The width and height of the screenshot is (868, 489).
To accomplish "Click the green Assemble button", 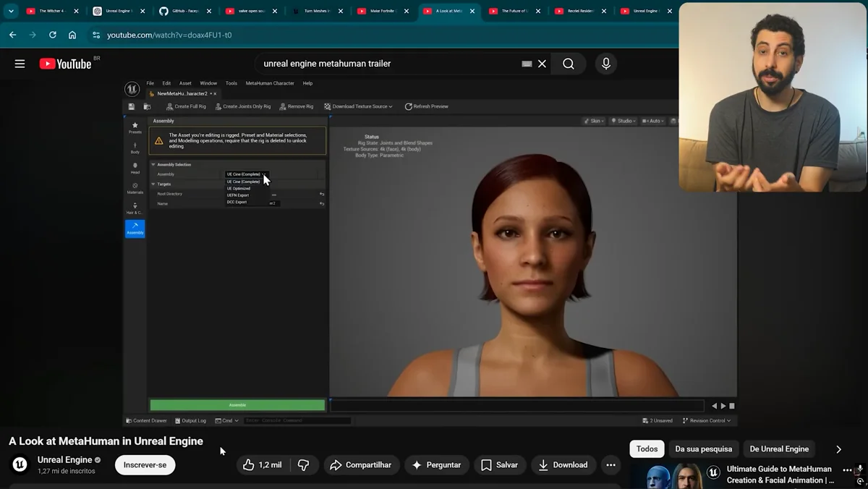I will click(x=237, y=405).
